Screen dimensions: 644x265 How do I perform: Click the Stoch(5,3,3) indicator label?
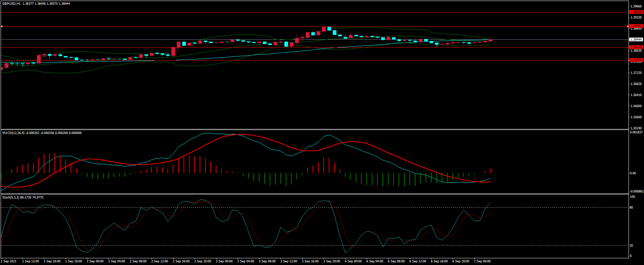coord(11,197)
